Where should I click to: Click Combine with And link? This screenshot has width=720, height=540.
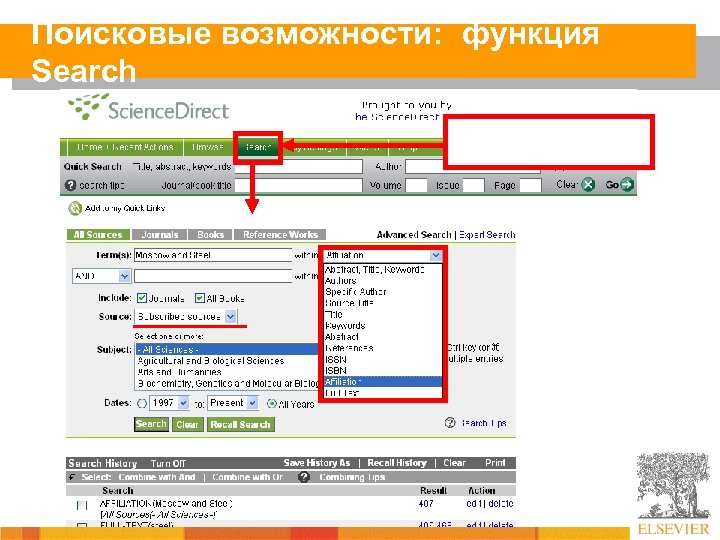(157, 477)
